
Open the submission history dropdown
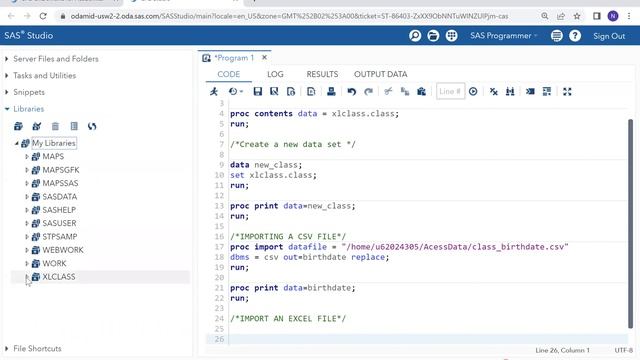(236, 91)
